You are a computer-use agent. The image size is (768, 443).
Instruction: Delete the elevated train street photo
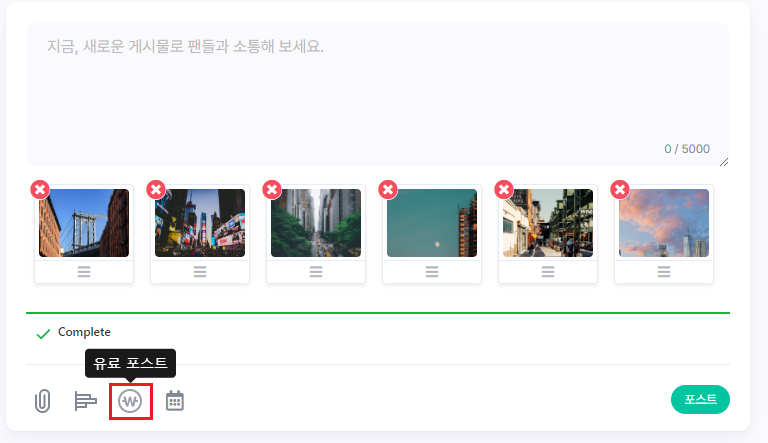pyautogui.click(x=504, y=190)
